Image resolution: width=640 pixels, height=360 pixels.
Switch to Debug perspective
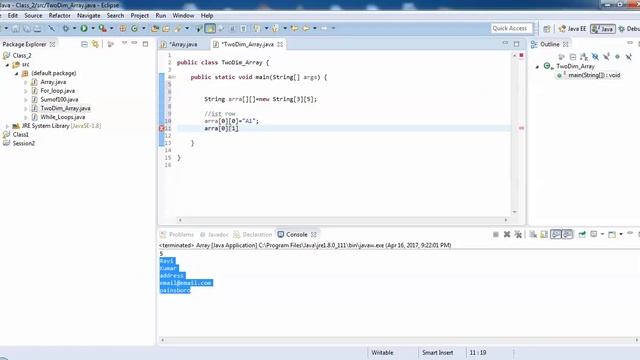point(629,29)
